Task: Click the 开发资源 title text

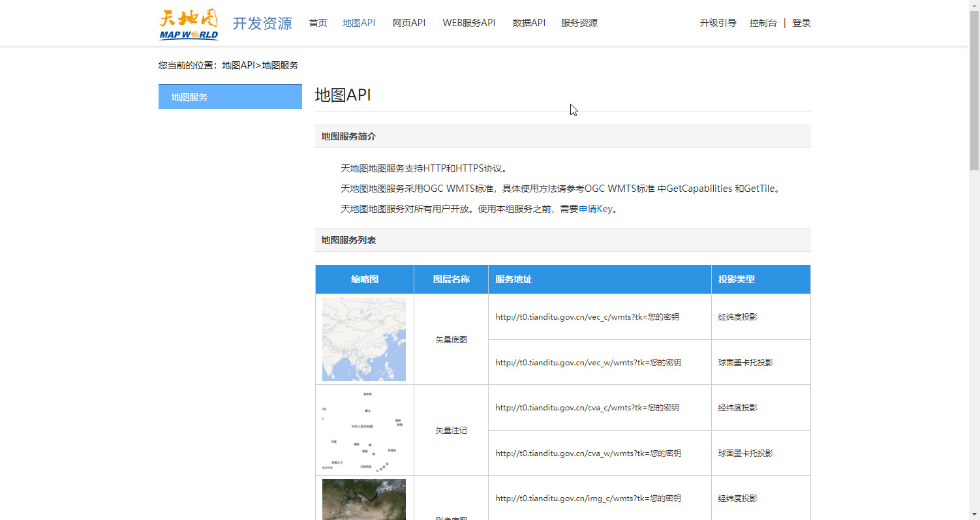Action: [x=262, y=23]
